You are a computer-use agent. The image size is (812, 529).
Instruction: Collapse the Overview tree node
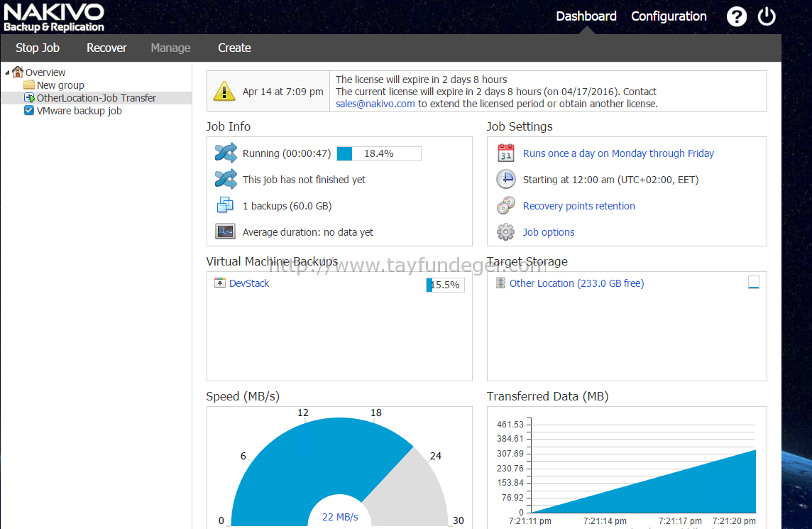(7, 72)
